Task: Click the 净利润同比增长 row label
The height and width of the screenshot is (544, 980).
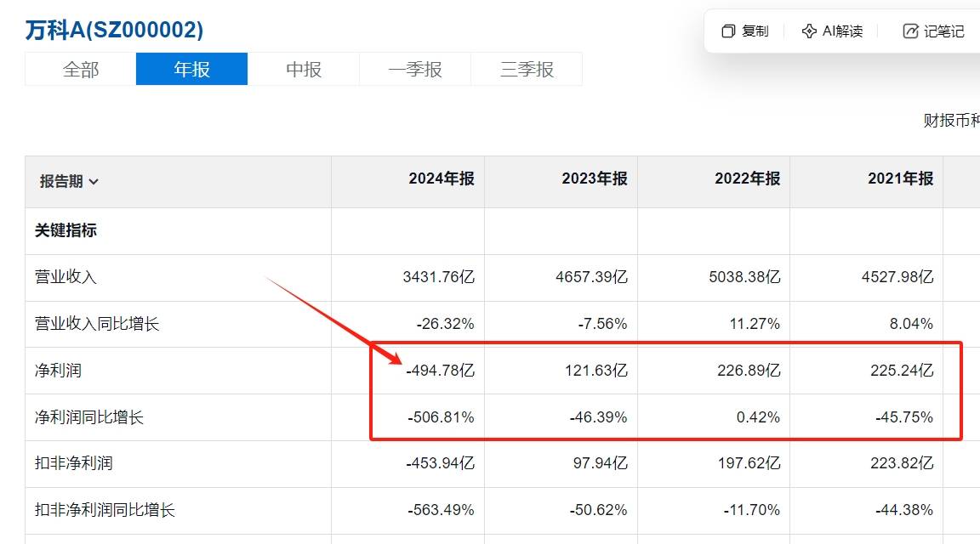Action: point(88,417)
